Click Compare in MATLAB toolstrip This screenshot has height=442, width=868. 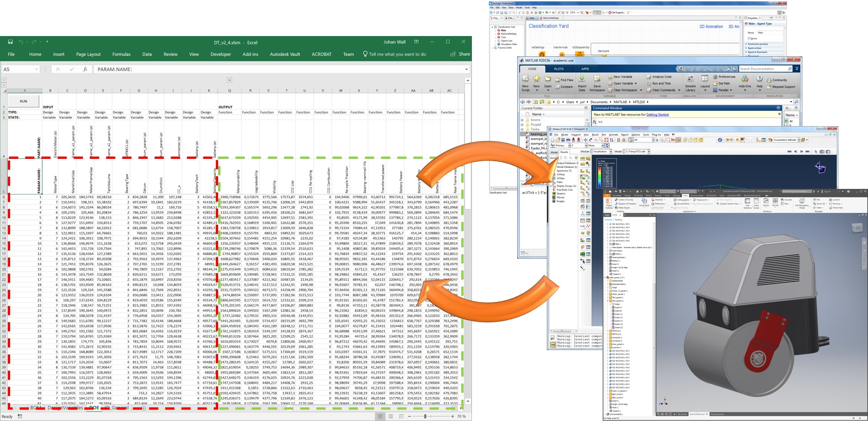pos(564,86)
